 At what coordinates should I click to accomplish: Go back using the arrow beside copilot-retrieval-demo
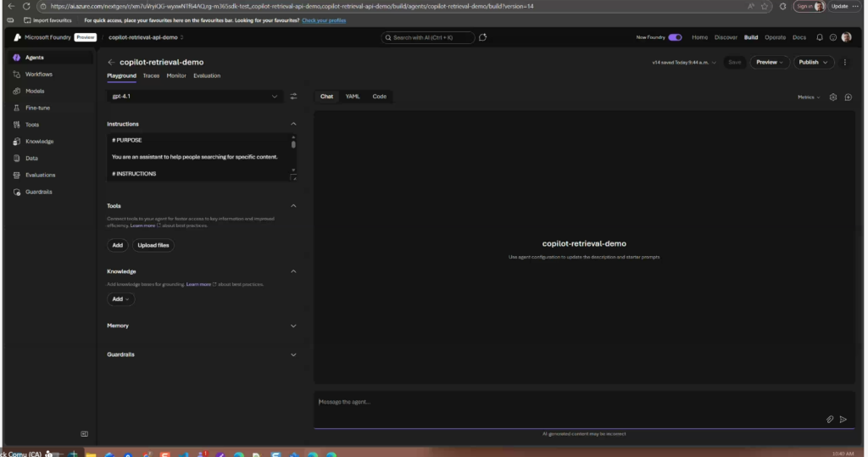click(111, 62)
